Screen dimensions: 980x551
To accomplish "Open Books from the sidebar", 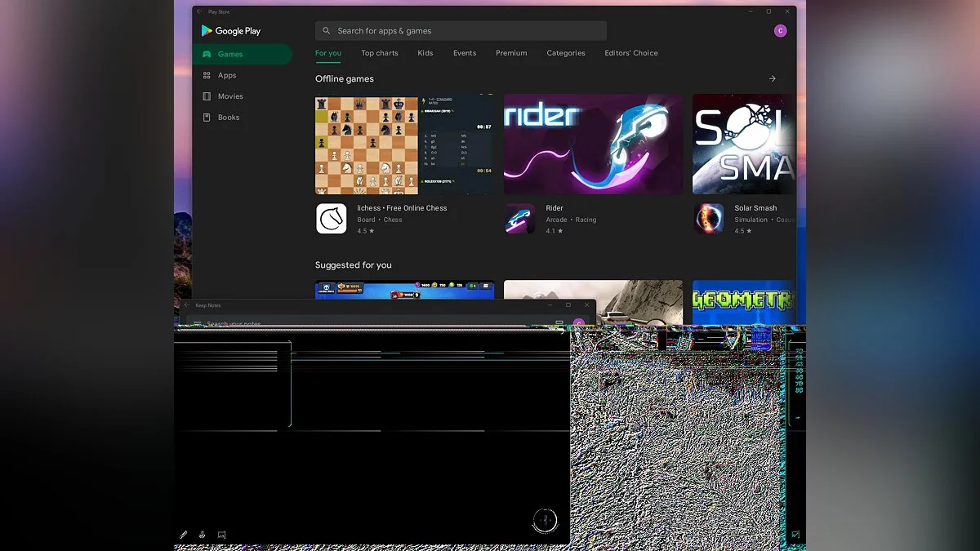I will pos(228,118).
